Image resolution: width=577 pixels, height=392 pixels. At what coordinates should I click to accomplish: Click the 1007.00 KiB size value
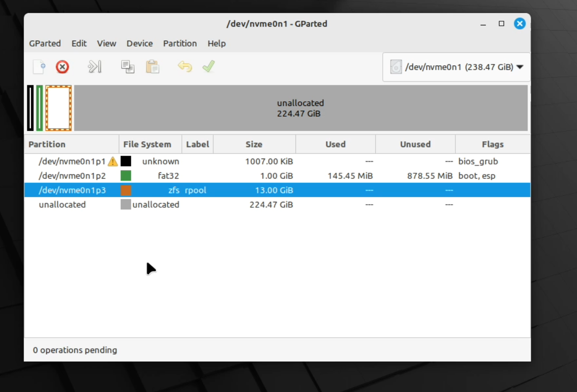pyautogui.click(x=269, y=161)
